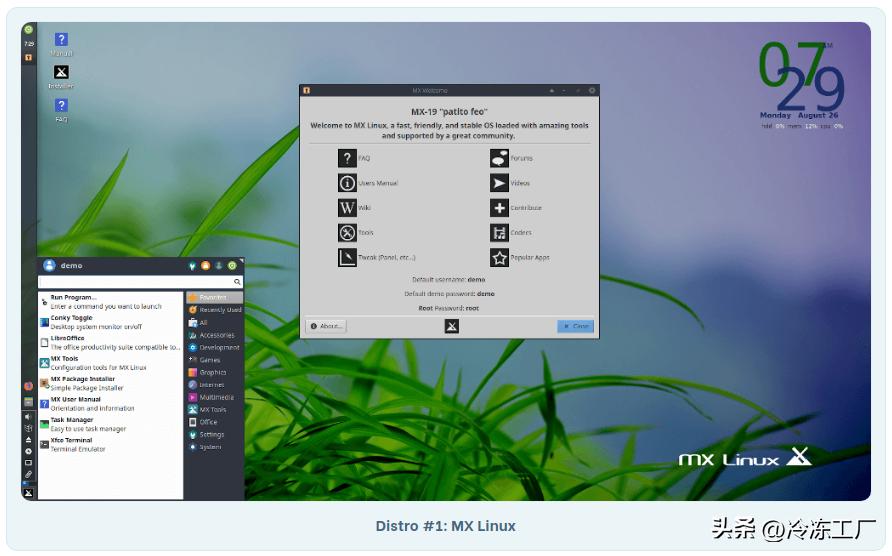Launch MX Package Installer from favorites

[111, 384]
